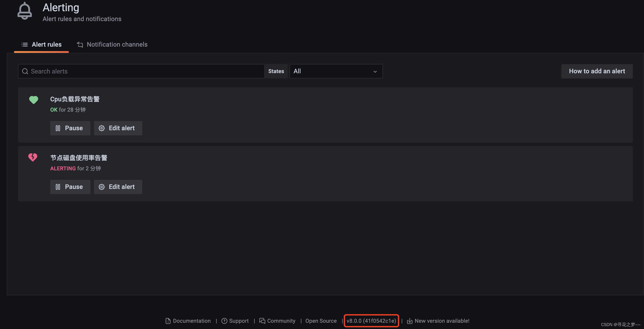The height and width of the screenshot is (329, 644).
Task: Click the Search alerts field
Action: [x=141, y=71]
